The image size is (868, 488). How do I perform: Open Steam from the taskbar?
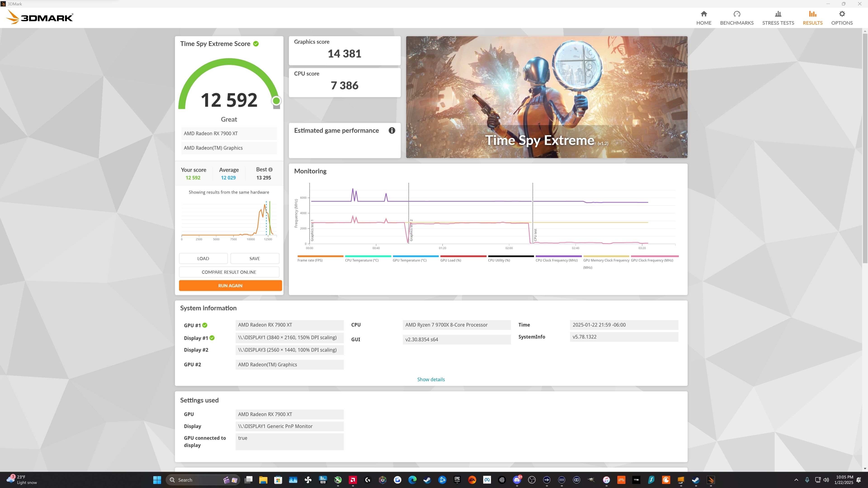pos(427,480)
